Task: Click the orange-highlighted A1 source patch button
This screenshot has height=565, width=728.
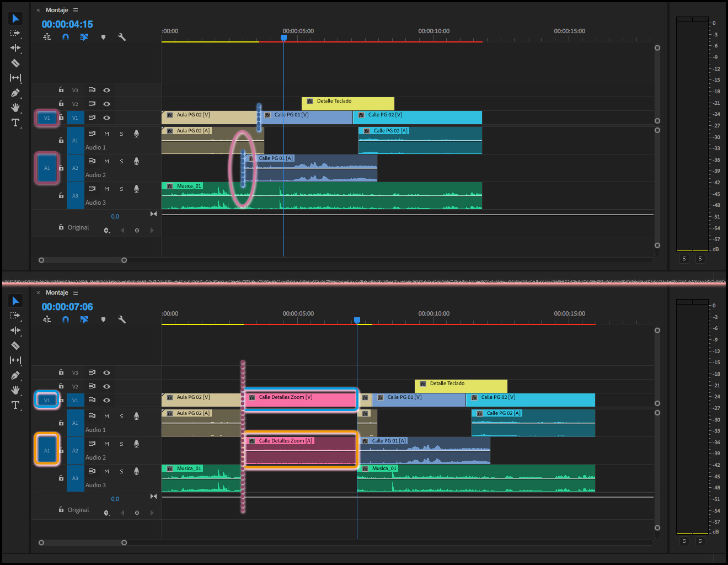Action: point(47,450)
